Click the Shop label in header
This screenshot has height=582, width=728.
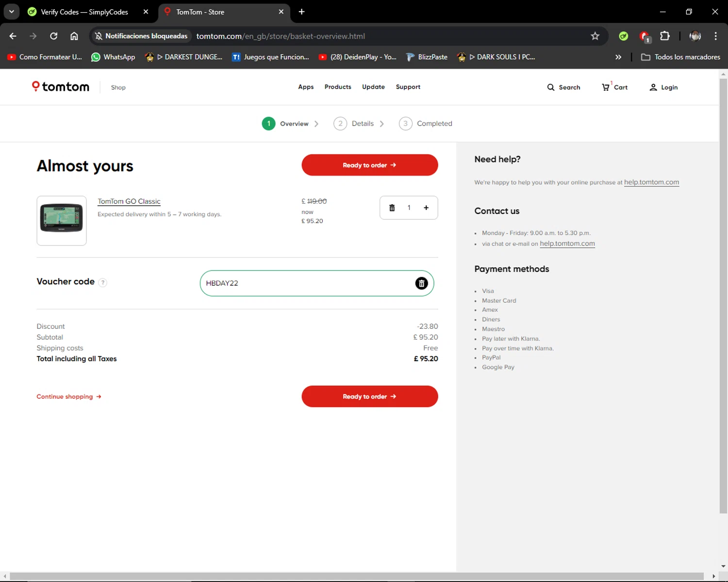coord(118,87)
